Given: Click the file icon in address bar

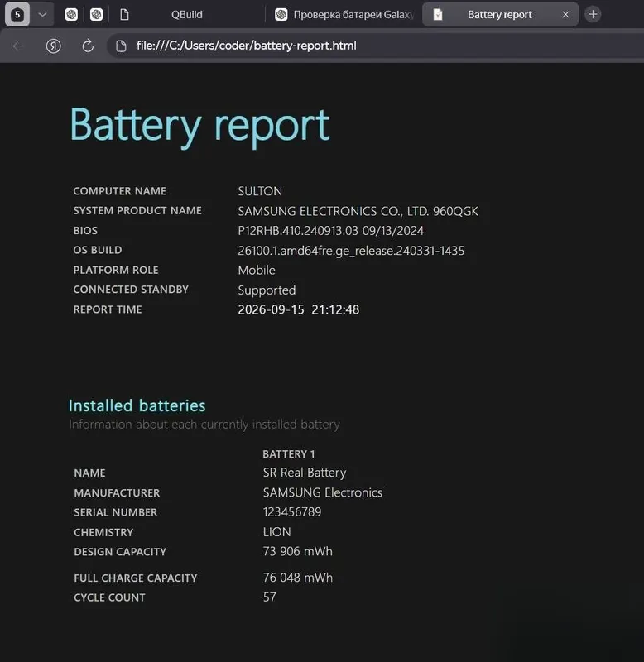Looking at the screenshot, I should [121, 46].
